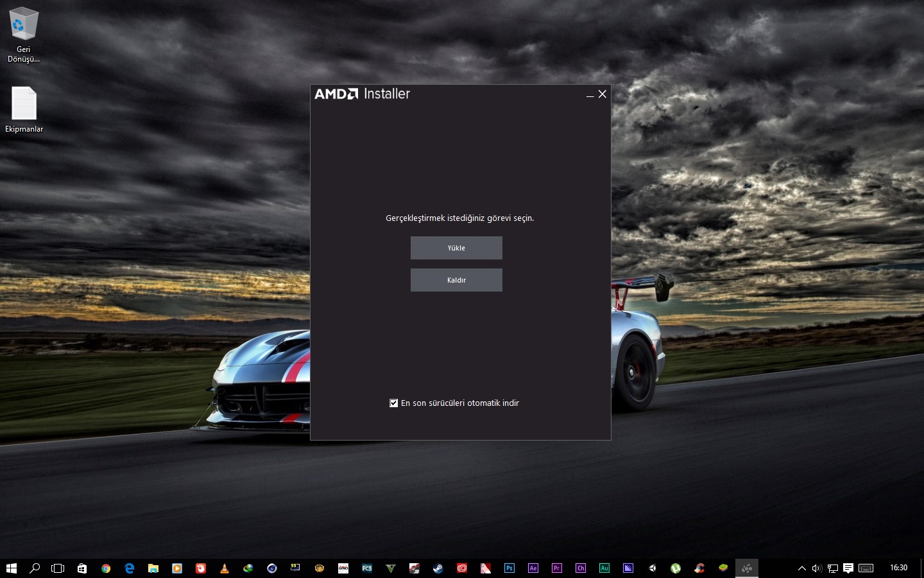Viewport: 924px width, 578px height.
Task: Click the 16:30 clock in the taskbar
Action: 898,568
